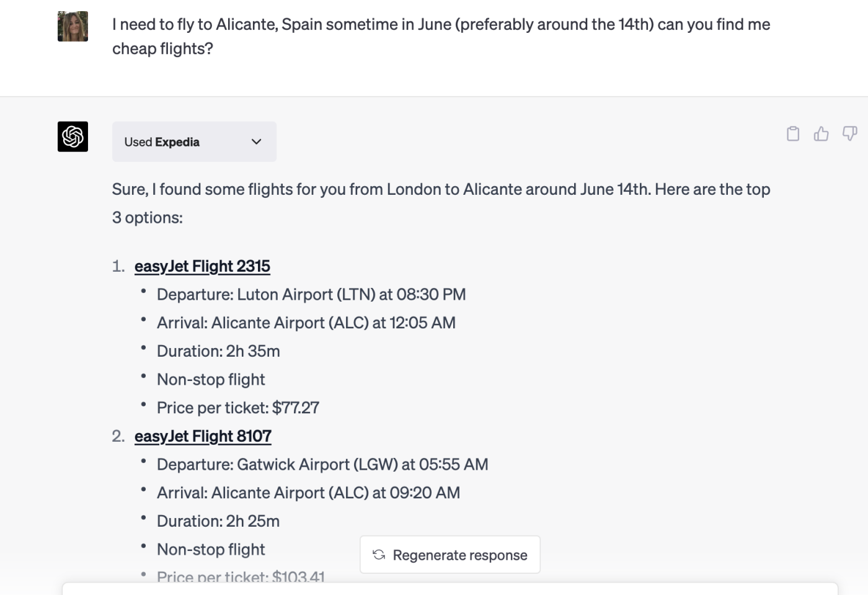The image size is (868, 595).
Task: Click the user's profile photo
Action: pyautogui.click(x=73, y=27)
